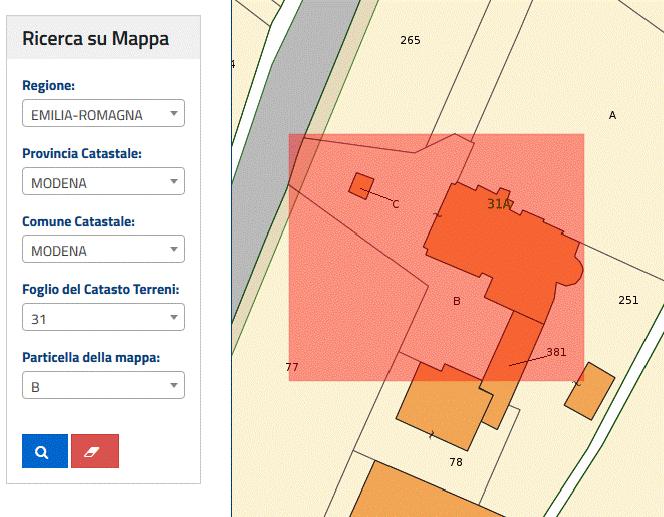The height and width of the screenshot is (517, 664).
Task: Click the B parcel label inside red selection
Action: (x=457, y=301)
